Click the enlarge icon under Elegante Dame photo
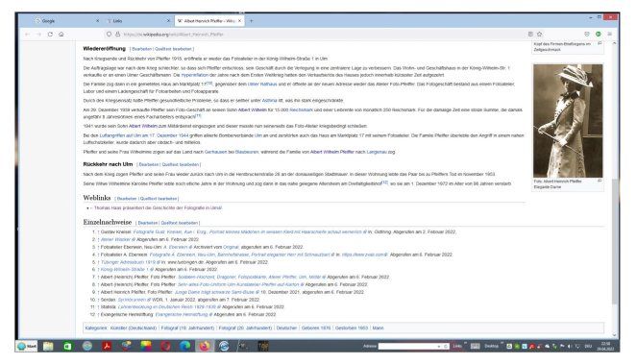 600,182
